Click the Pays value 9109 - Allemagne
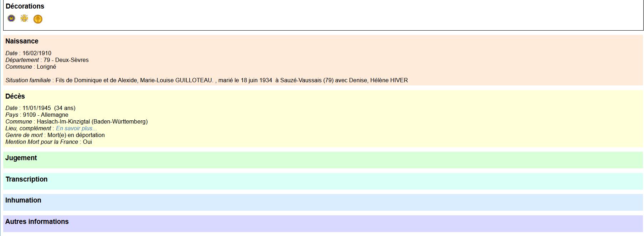 point(45,115)
